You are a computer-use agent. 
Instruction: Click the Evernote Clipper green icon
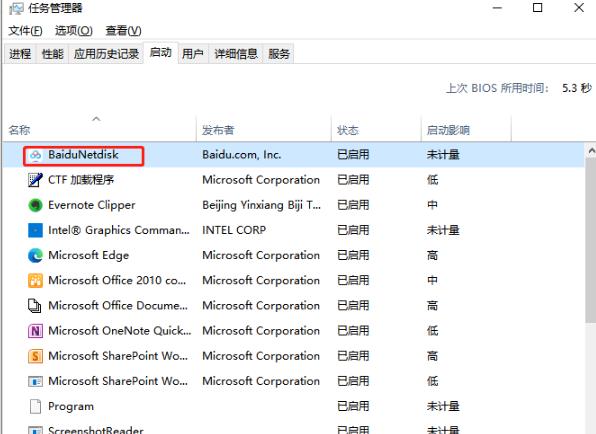[35, 205]
